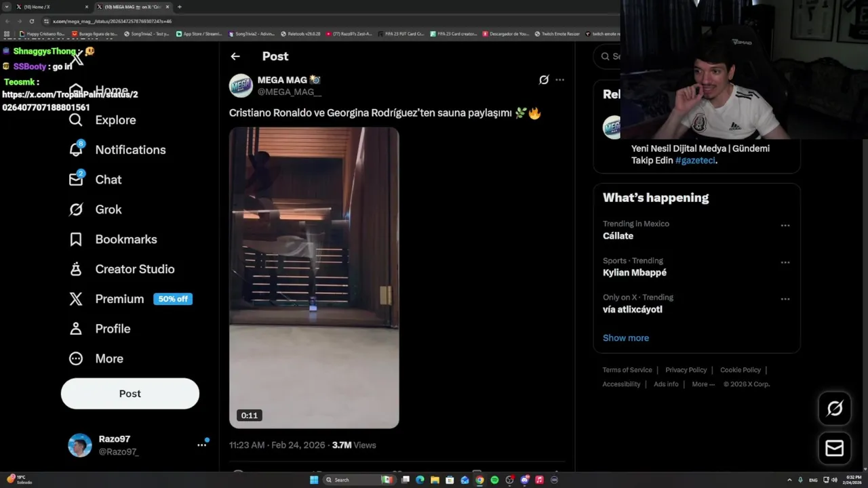Open floating messages envelope button
Image resolution: width=868 pixels, height=488 pixels.
pyautogui.click(x=835, y=448)
